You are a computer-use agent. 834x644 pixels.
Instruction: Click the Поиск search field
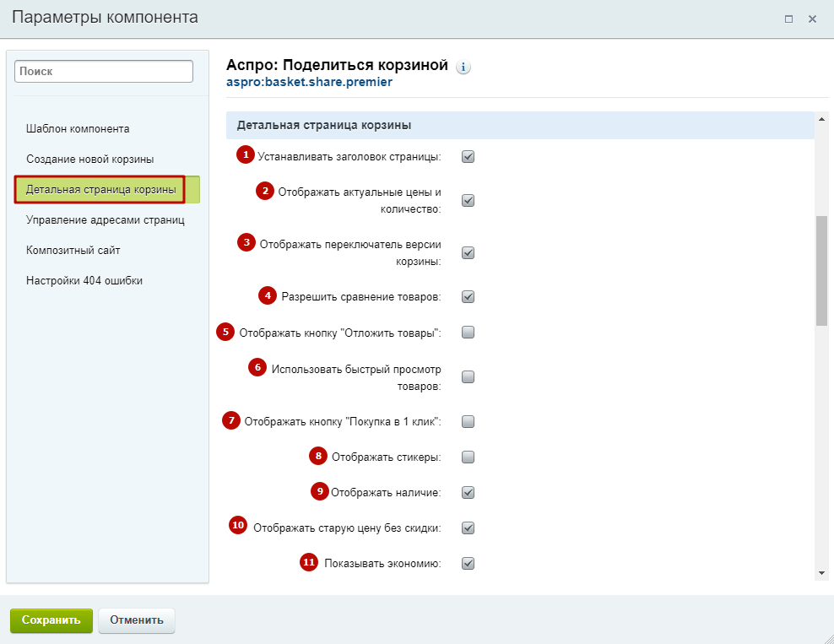click(x=104, y=71)
